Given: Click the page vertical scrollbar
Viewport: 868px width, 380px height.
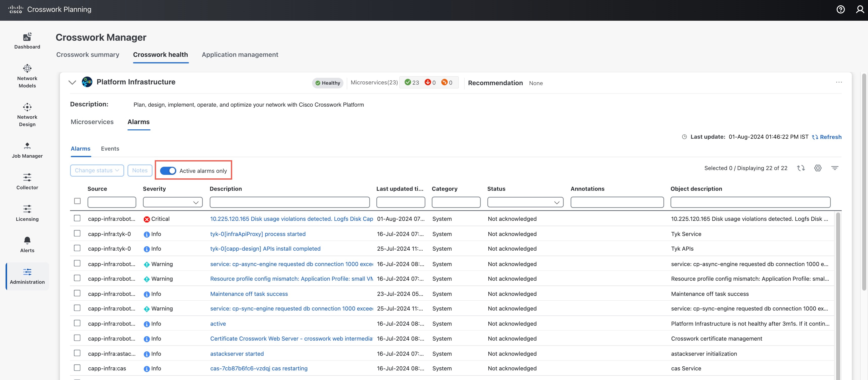Looking at the screenshot, I should click(x=864, y=182).
